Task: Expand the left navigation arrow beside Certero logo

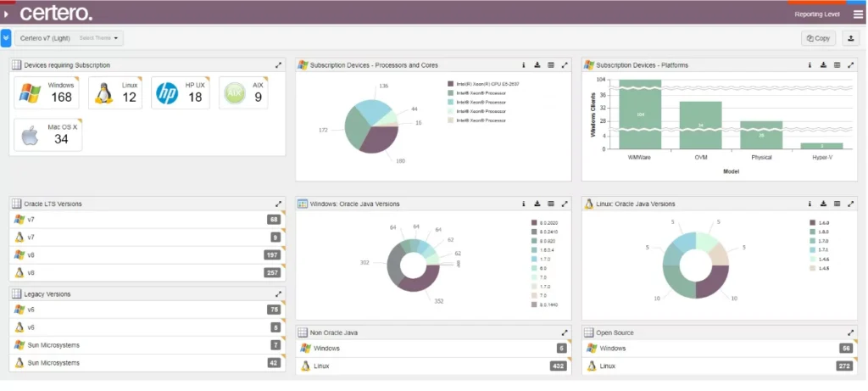Action: pyautogui.click(x=6, y=14)
